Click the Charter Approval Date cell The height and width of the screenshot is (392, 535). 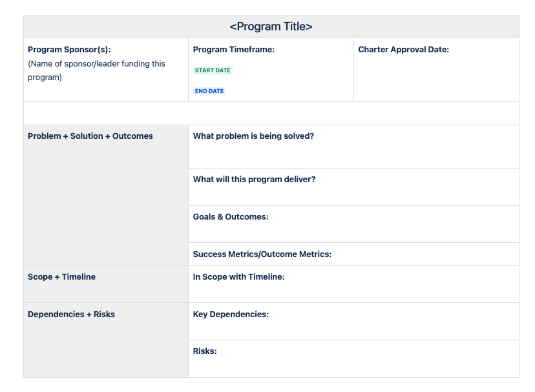(x=436, y=70)
